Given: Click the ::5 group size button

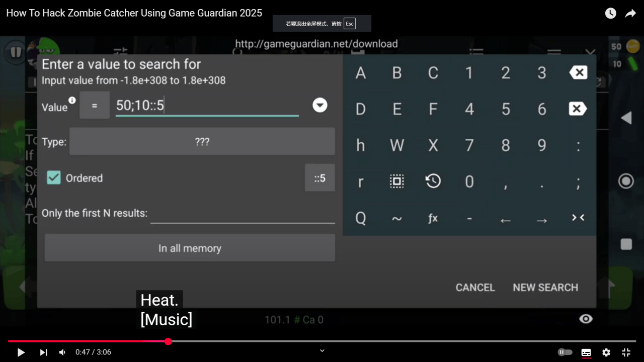Looking at the screenshot, I should pyautogui.click(x=320, y=178).
